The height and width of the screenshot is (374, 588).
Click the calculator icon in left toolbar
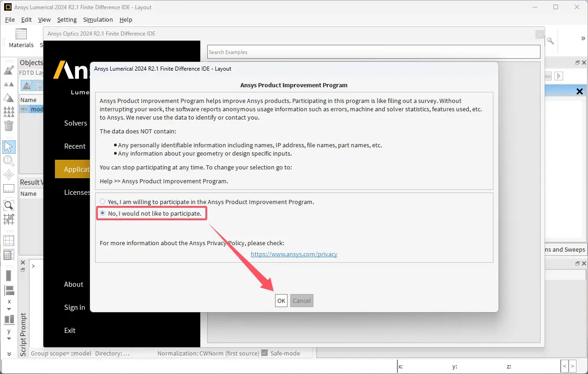(9, 254)
